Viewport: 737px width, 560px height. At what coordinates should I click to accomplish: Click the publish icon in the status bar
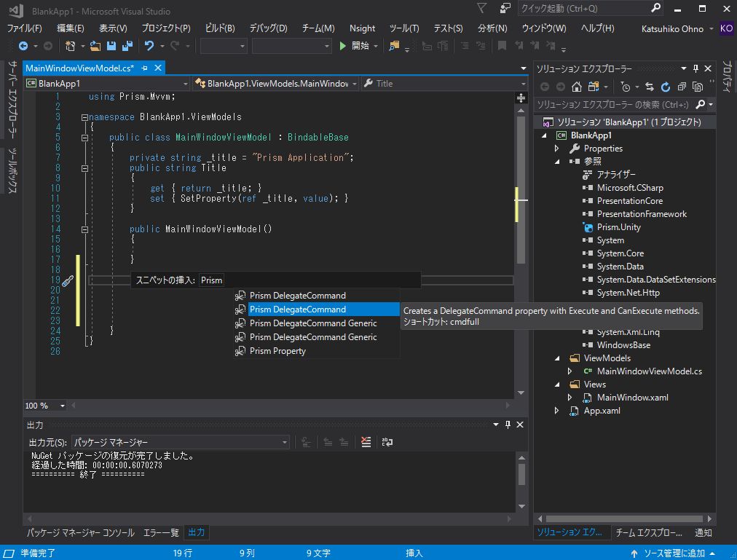634,553
